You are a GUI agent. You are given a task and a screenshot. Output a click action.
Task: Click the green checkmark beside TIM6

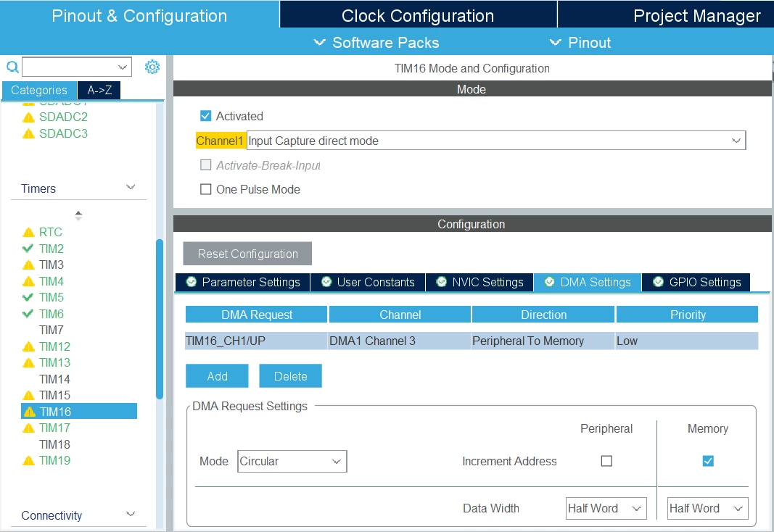(28, 313)
